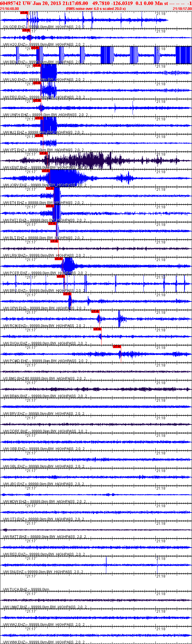Click the coordinates '49.7810 -126.0319' in header

[x=112, y=3]
